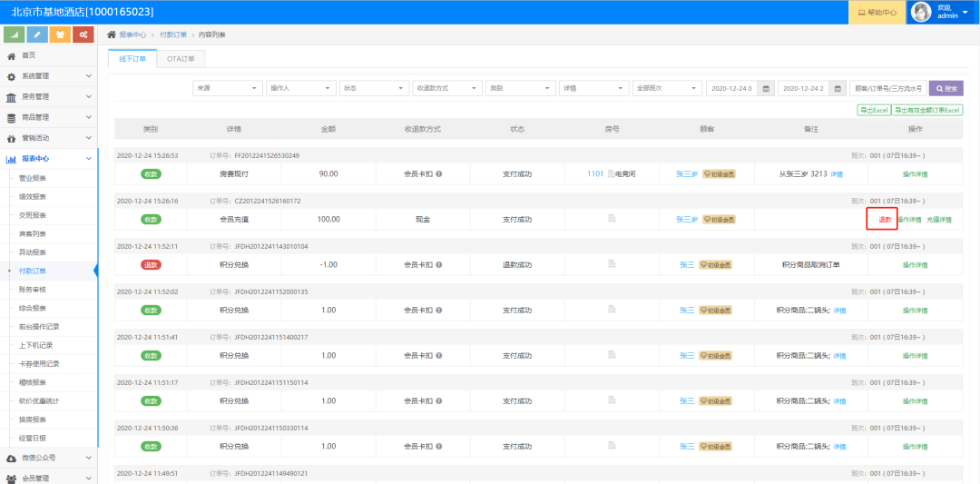This screenshot has width=980, height=484.
Task: Open 宾客列表 in the sidebar
Action: [x=33, y=234]
